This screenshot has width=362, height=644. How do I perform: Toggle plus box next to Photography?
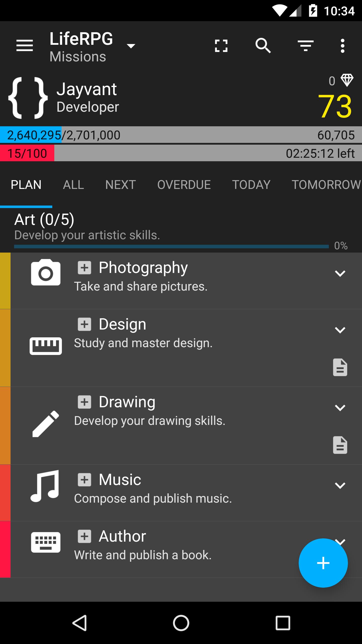(84, 267)
